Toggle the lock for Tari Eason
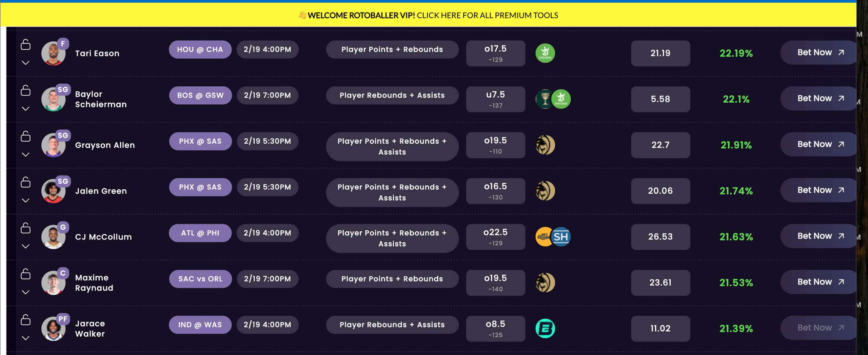The height and width of the screenshot is (355, 868). (x=26, y=45)
